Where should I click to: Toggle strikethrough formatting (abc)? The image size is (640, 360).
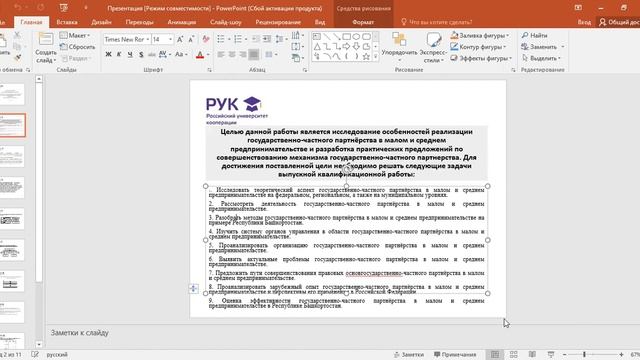151,54
